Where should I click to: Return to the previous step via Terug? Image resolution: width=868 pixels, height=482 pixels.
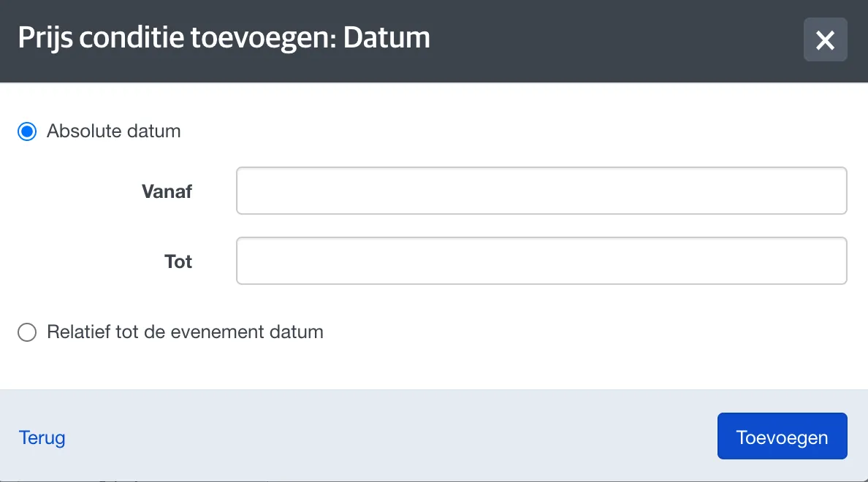click(x=42, y=437)
